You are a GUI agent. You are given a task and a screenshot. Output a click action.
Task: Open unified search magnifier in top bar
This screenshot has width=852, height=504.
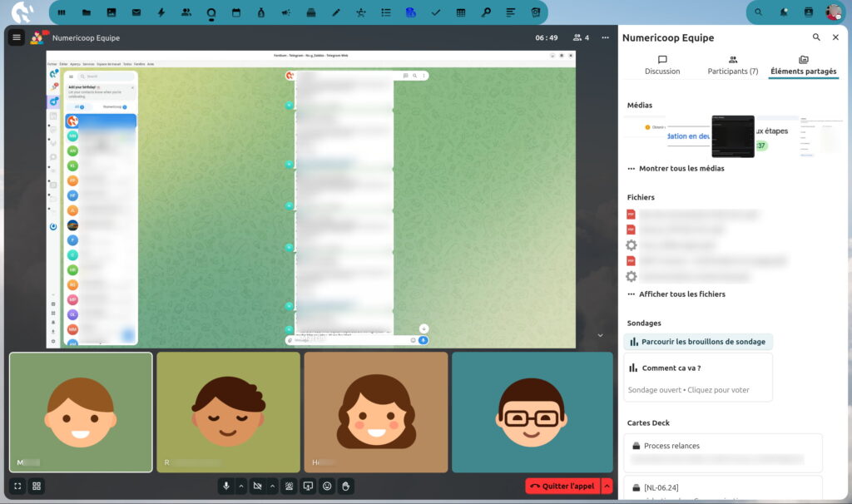(x=759, y=12)
